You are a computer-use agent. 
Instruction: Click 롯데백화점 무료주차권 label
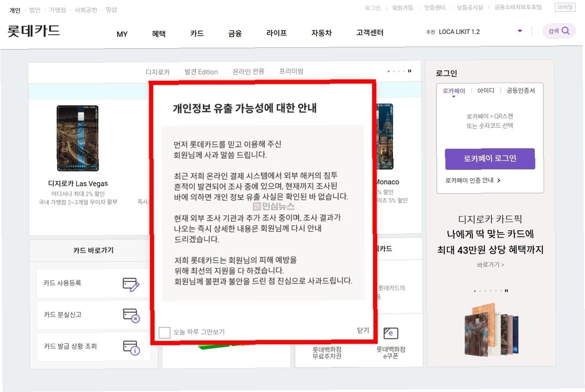pos(327,352)
